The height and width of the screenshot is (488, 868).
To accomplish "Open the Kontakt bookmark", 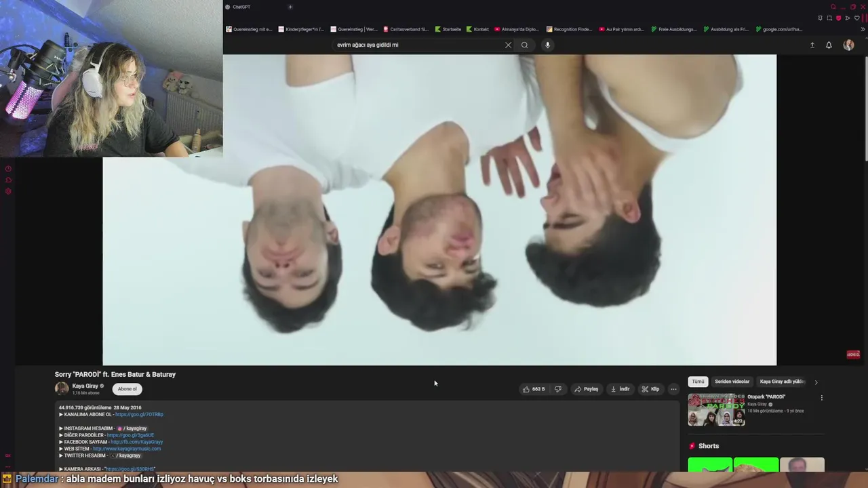I will click(x=477, y=29).
